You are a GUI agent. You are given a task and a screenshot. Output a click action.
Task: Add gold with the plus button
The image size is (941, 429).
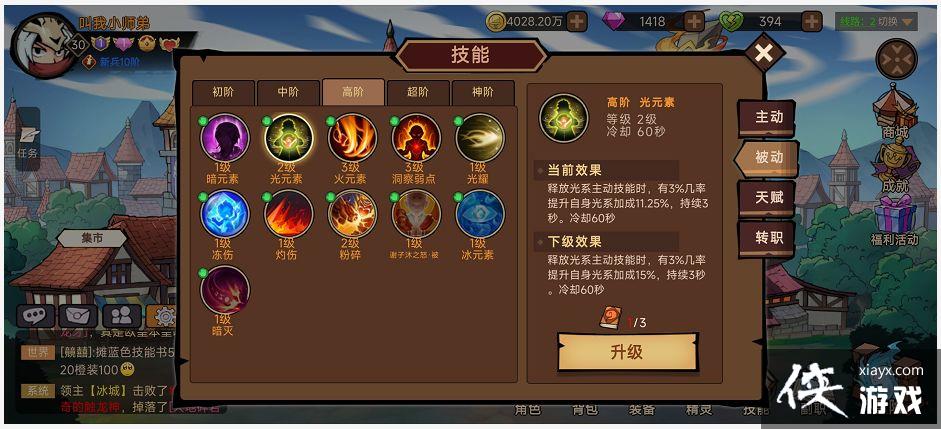pyautogui.click(x=577, y=22)
